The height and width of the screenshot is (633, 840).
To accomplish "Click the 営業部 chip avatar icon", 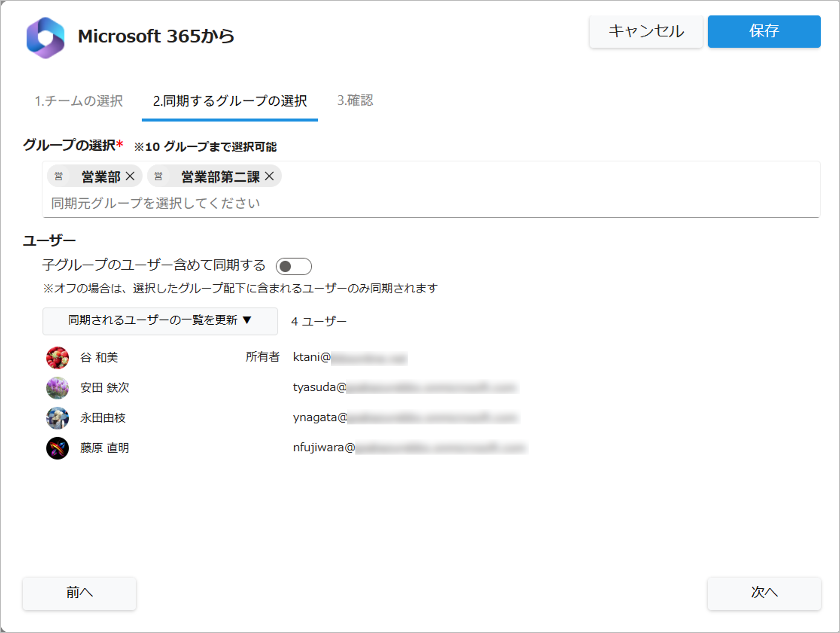I will click(59, 176).
